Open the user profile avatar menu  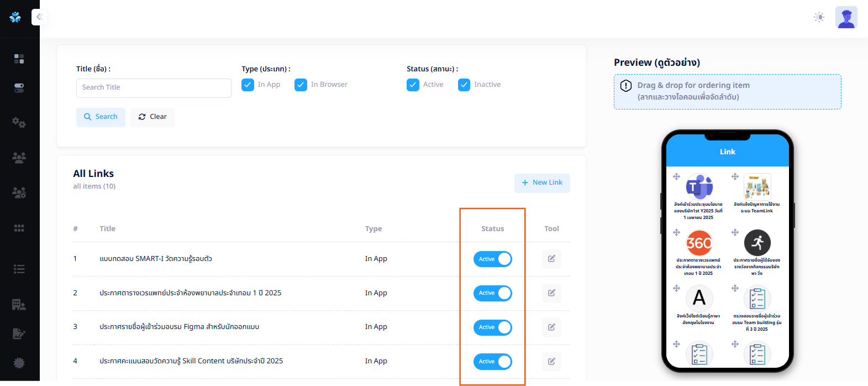(846, 17)
